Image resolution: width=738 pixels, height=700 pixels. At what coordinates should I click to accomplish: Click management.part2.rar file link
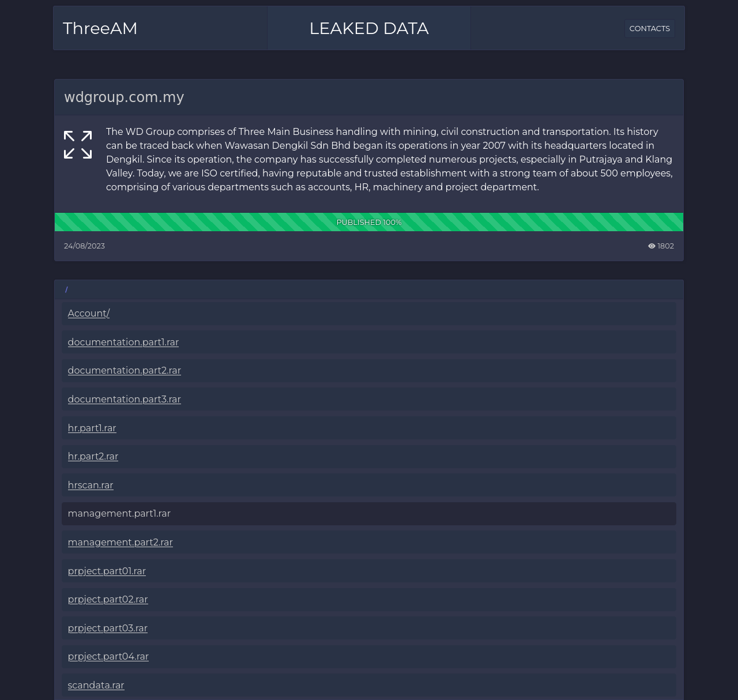coord(121,543)
